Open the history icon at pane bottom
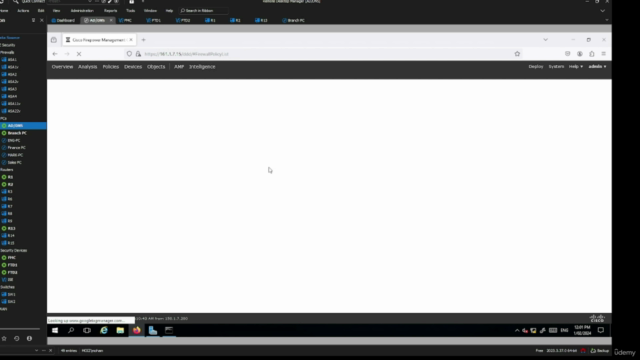The image size is (640, 360). point(17,338)
